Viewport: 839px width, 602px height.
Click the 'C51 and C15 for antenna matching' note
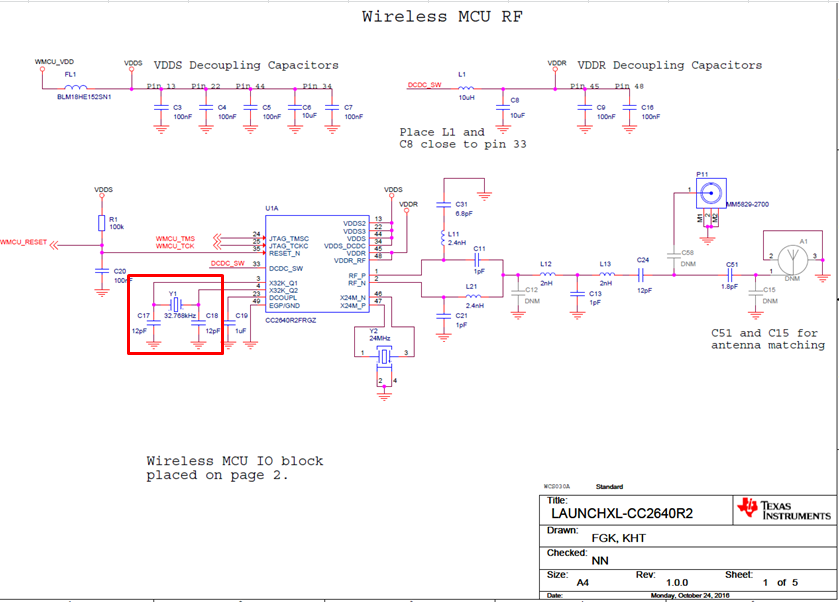click(768, 339)
